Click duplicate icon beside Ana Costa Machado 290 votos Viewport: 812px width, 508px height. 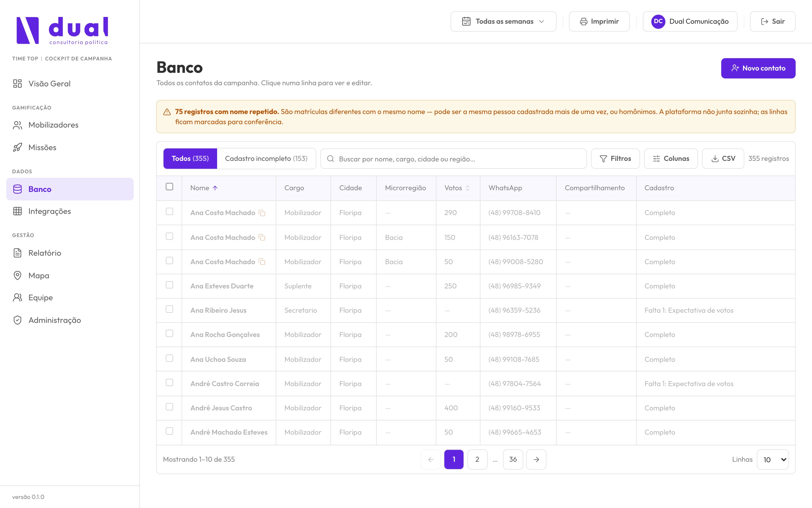click(262, 213)
